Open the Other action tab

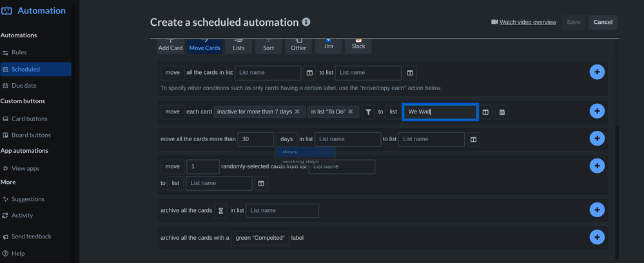click(298, 46)
